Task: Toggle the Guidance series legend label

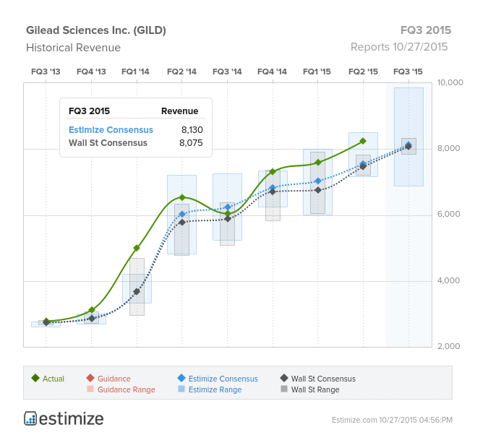Action: 114,379
